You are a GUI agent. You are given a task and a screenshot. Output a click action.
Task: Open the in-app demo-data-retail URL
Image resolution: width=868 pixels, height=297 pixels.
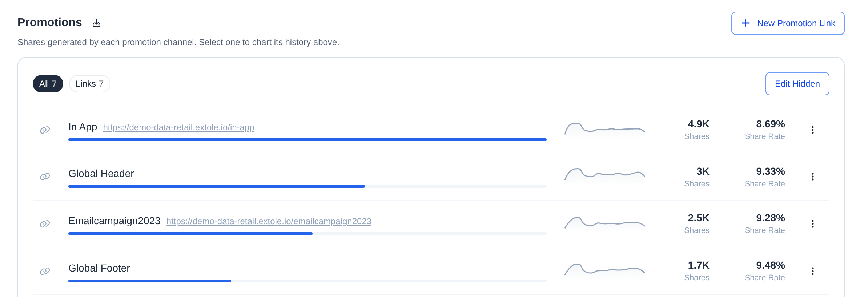tap(179, 127)
